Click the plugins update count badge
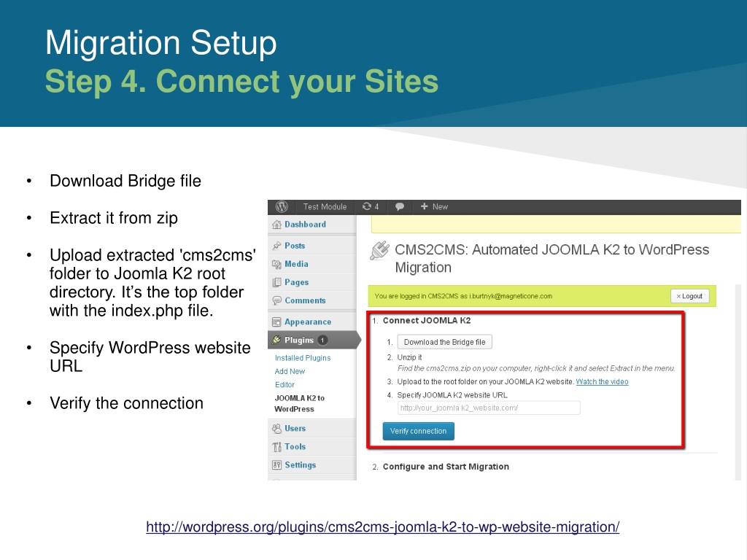 click(322, 340)
